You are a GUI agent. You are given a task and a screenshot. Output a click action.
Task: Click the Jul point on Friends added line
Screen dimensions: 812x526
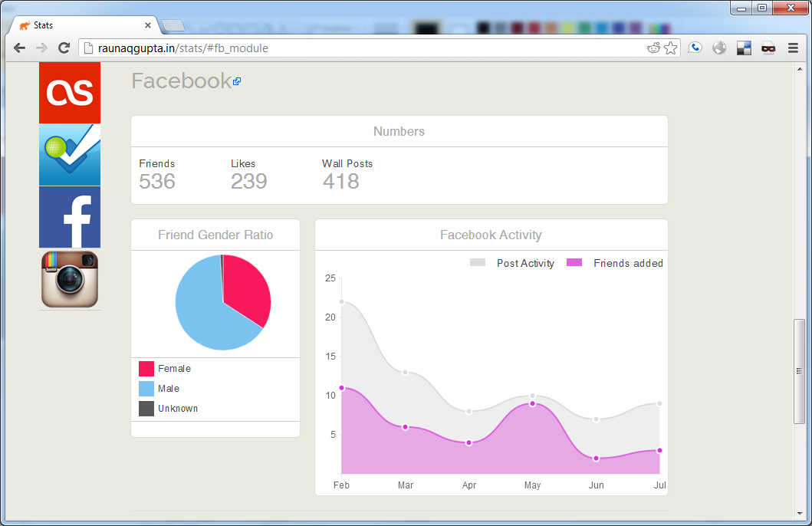(659, 450)
